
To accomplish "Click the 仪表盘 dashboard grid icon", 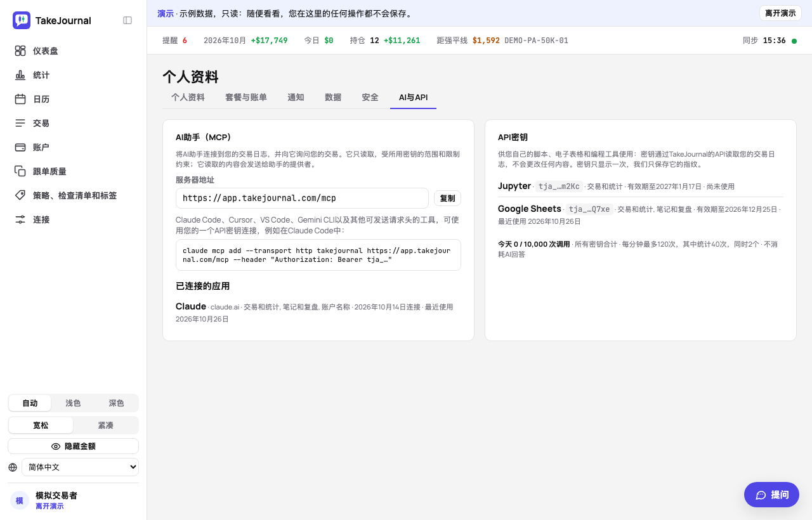I will tap(20, 51).
